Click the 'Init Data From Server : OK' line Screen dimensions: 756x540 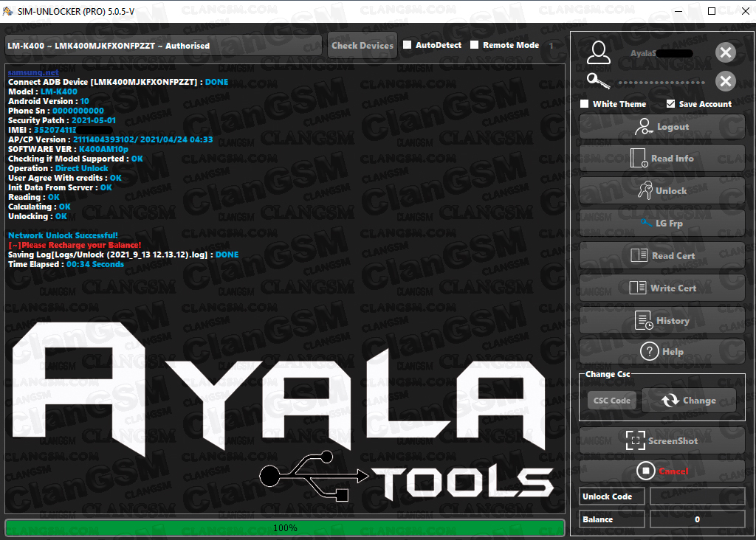tap(61, 187)
